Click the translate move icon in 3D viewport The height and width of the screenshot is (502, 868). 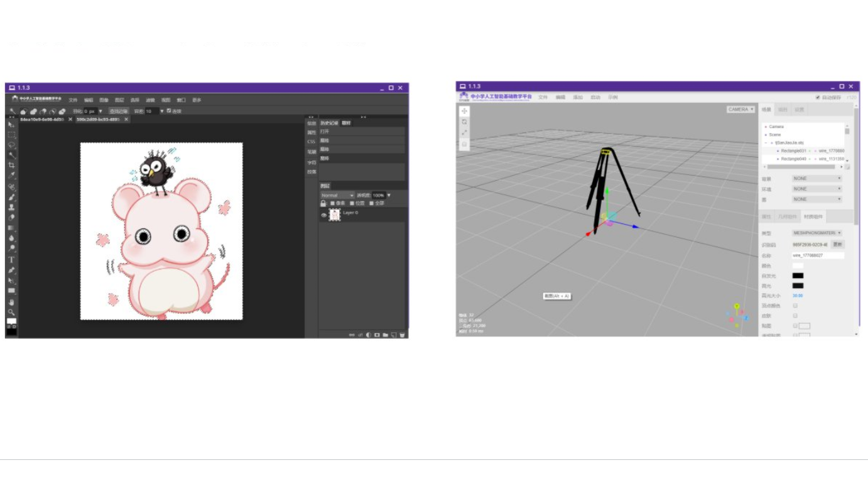pos(465,111)
